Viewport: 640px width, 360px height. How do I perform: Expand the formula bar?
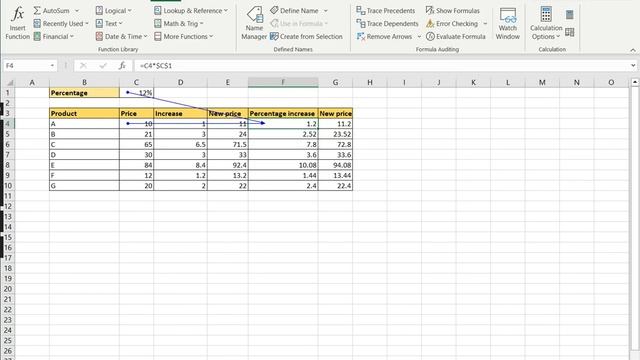coord(633,65)
